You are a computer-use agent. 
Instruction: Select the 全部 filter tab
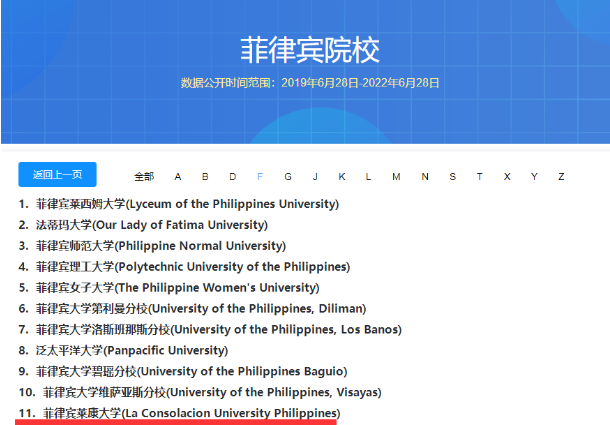144,177
